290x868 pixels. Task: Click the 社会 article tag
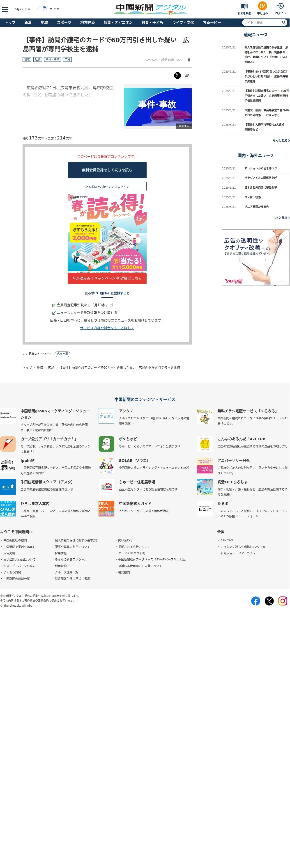pyautogui.click(x=38, y=59)
